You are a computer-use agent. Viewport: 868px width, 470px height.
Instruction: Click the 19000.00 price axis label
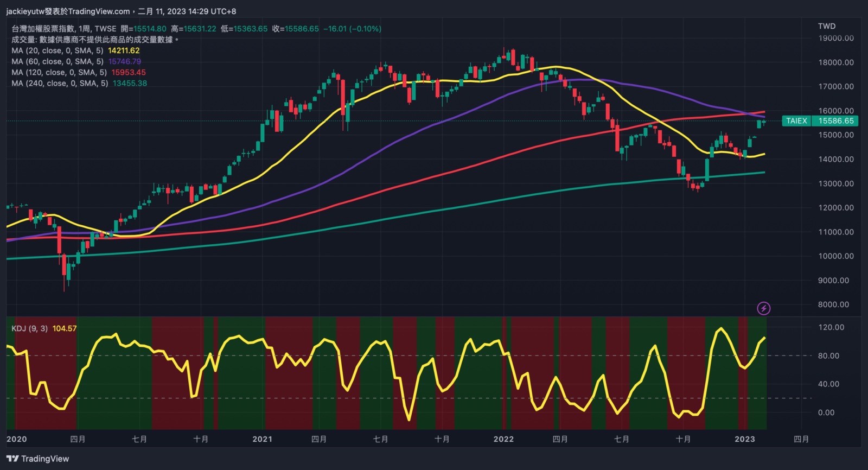(x=835, y=38)
